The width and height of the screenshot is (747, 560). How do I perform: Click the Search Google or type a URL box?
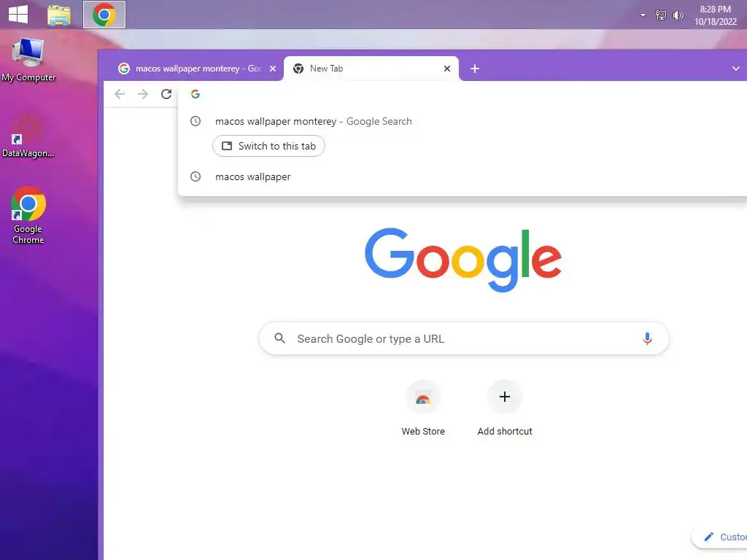(x=464, y=338)
